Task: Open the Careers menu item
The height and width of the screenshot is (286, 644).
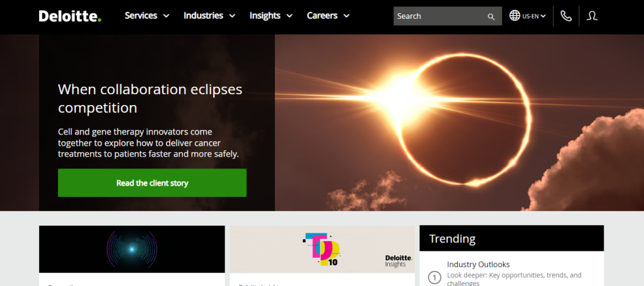Action: coord(322,16)
